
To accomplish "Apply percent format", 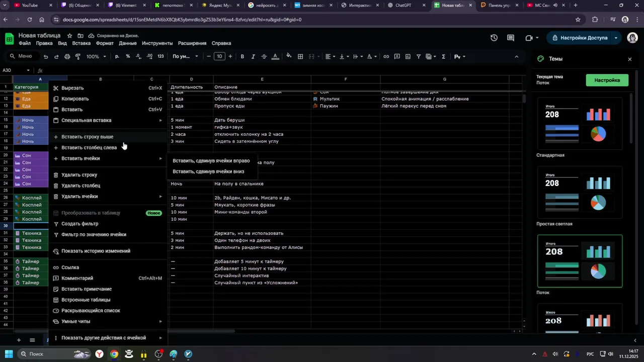I will tap(128, 56).
